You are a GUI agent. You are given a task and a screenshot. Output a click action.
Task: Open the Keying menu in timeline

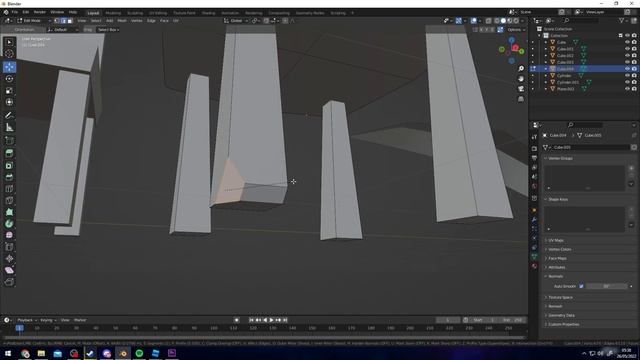click(48, 320)
